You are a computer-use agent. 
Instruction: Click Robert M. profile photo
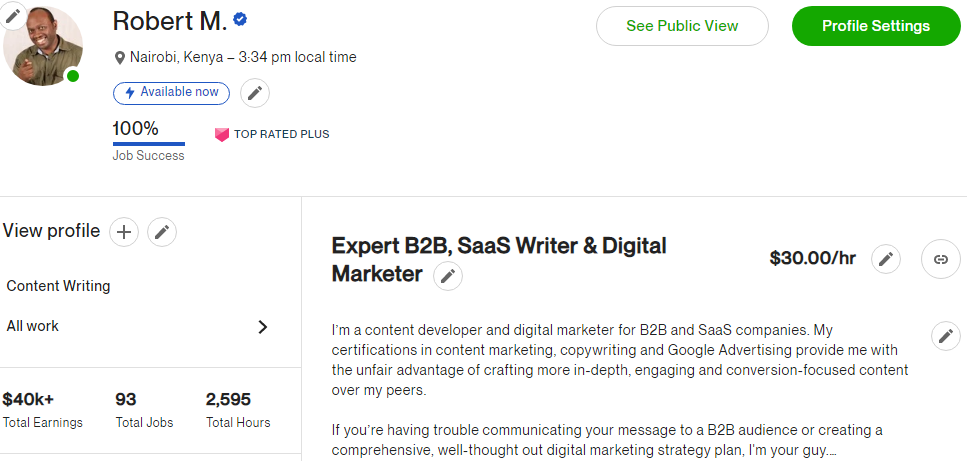click(x=43, y=47)
